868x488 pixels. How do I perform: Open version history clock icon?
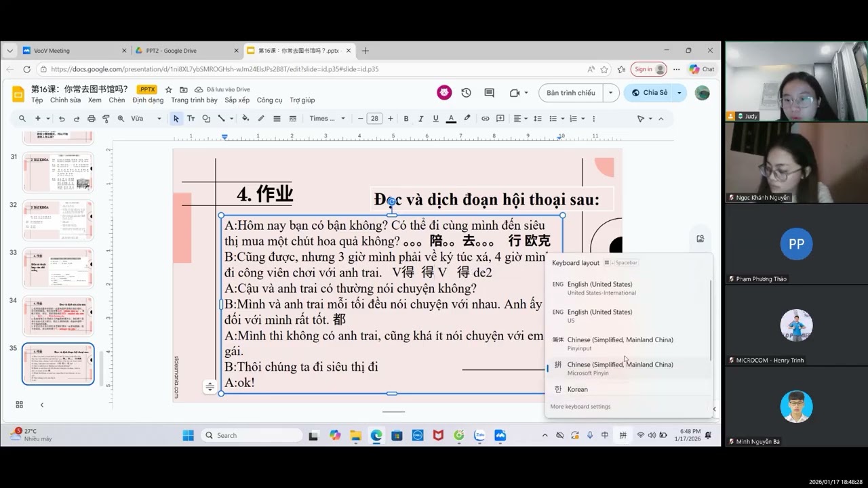pyautogui.click(x=466, y=93)
